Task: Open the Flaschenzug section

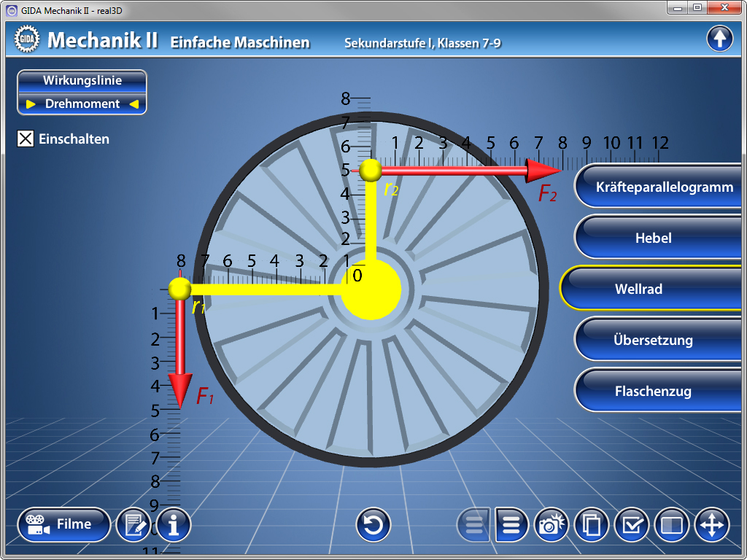Action: click(653, 391)
